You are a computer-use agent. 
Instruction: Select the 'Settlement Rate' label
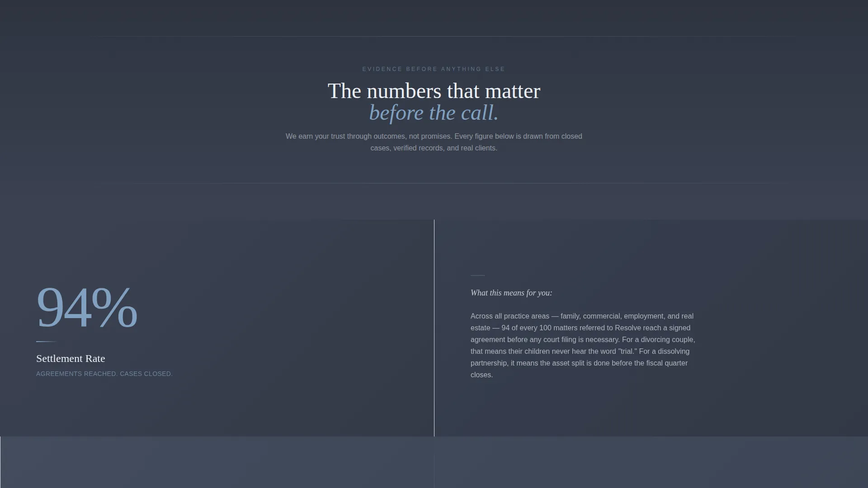(71, 358)
